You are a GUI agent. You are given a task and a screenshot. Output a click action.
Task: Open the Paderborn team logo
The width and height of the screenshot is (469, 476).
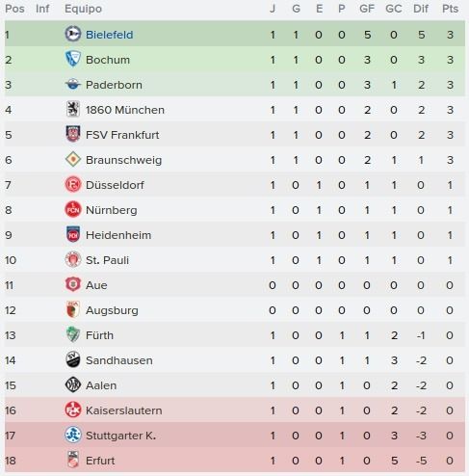pos(73,85)
